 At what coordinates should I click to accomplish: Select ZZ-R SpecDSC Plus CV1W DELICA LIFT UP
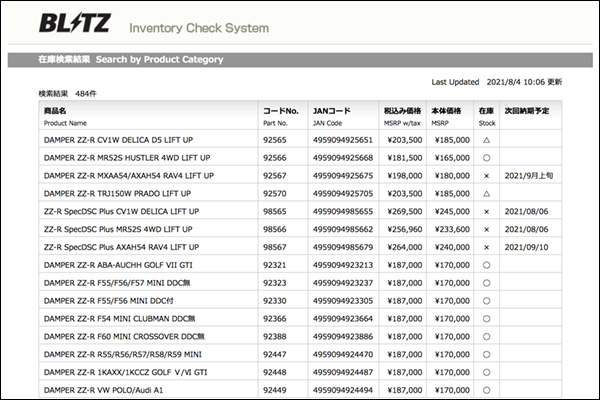121,212
